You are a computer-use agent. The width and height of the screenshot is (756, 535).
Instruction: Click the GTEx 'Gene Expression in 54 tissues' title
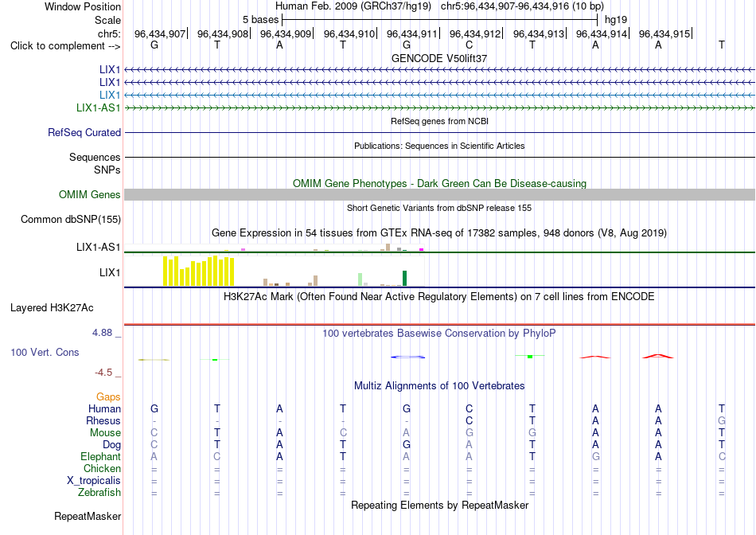click(439, 233)
